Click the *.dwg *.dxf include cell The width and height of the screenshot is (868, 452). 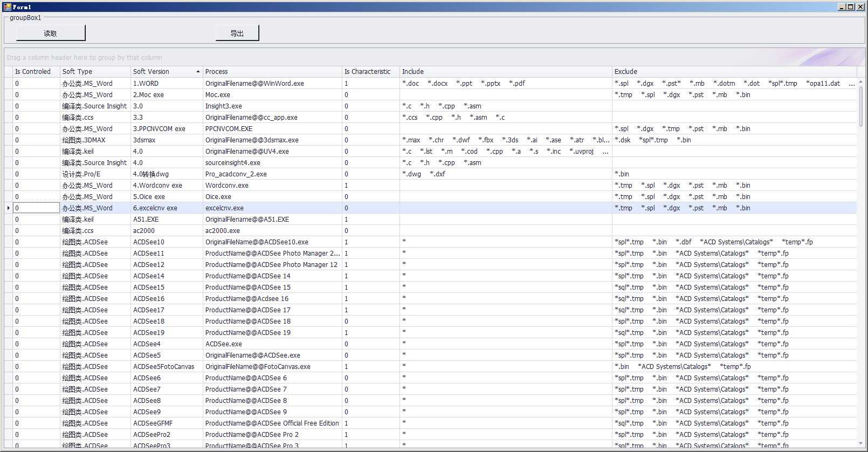tap(506, 174)
